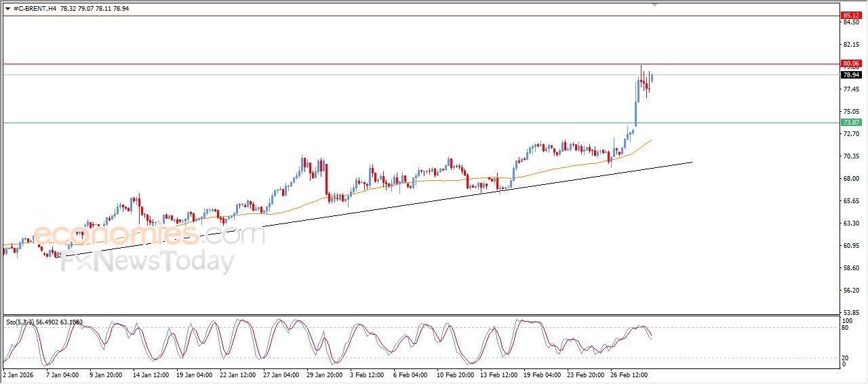Select the Sto(5,3,3) stochastic indicator label
868x384 pixels.
22,322
